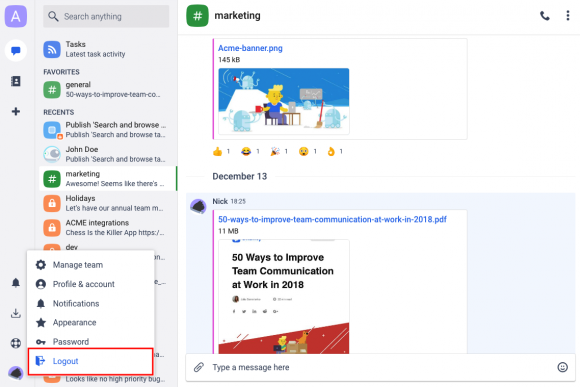Screen dimensions: 580x387
Task: Click the sidebar bell notifications icon
Action: tap(16, 283)
